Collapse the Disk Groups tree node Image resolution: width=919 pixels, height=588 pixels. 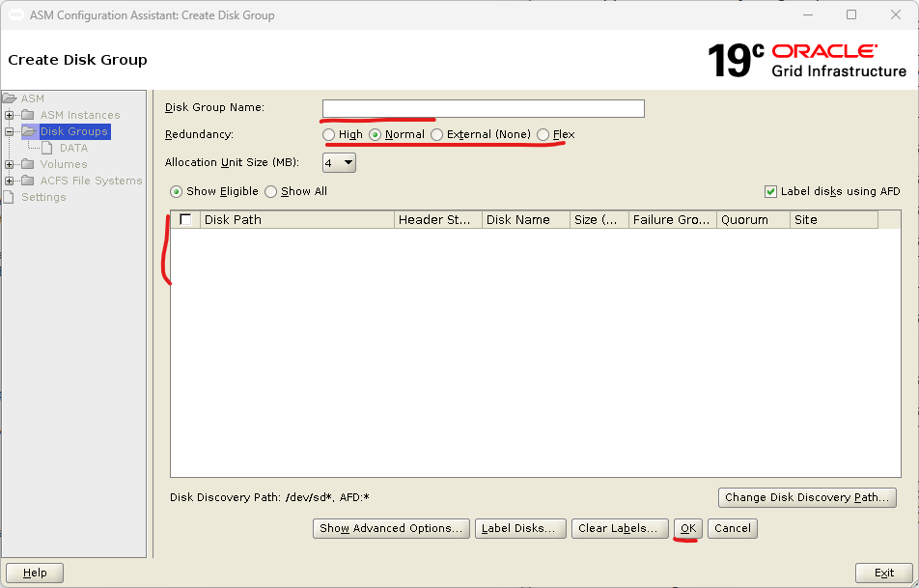click(x=10, y=131)
